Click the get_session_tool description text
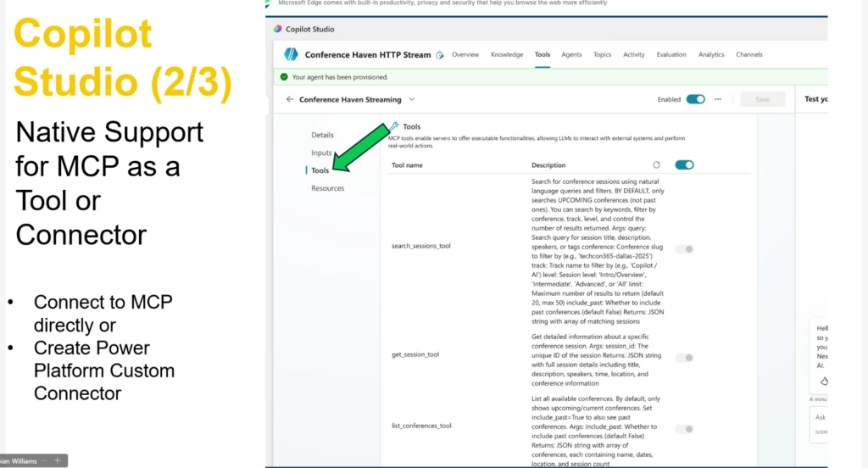This screenshot has width=868, height=468. [596, 359]
